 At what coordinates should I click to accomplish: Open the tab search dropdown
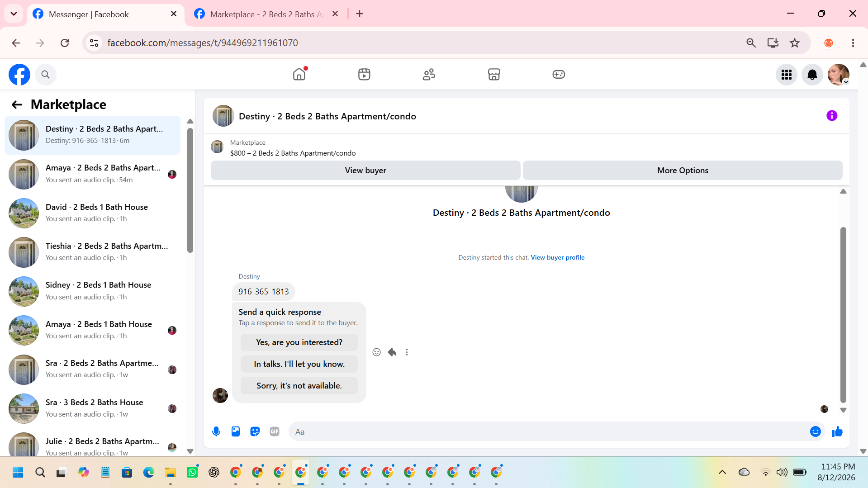click(x=14, y=14)
